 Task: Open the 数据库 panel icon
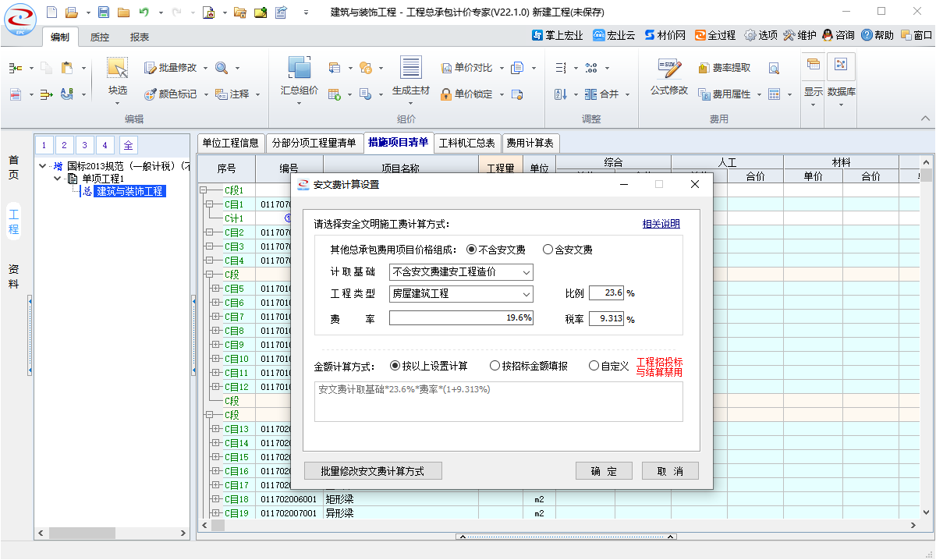click(841, 66)
